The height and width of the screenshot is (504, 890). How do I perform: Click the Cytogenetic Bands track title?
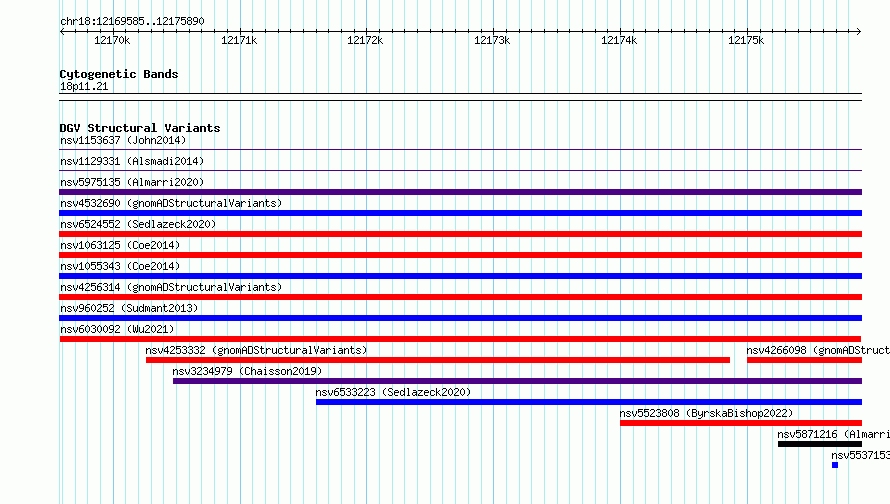[119, 74]
